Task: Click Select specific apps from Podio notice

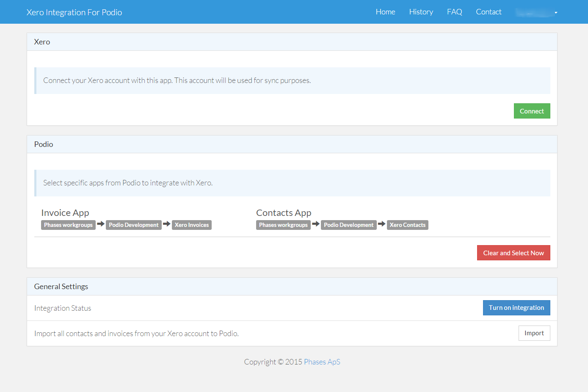Action: coord(292,183)
